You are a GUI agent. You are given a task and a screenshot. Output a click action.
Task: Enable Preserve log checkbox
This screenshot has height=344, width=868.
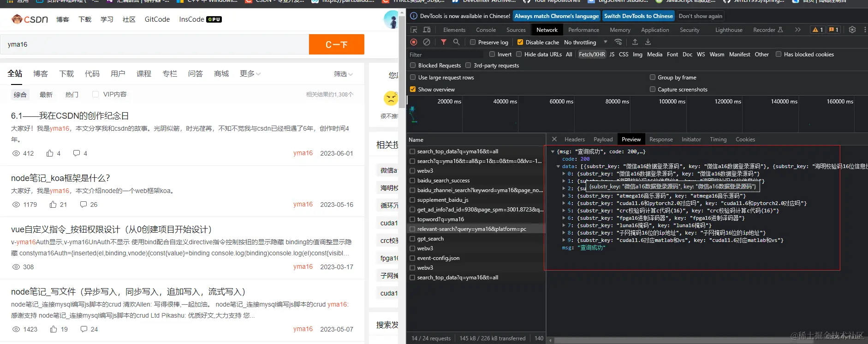tap(473, 42)
